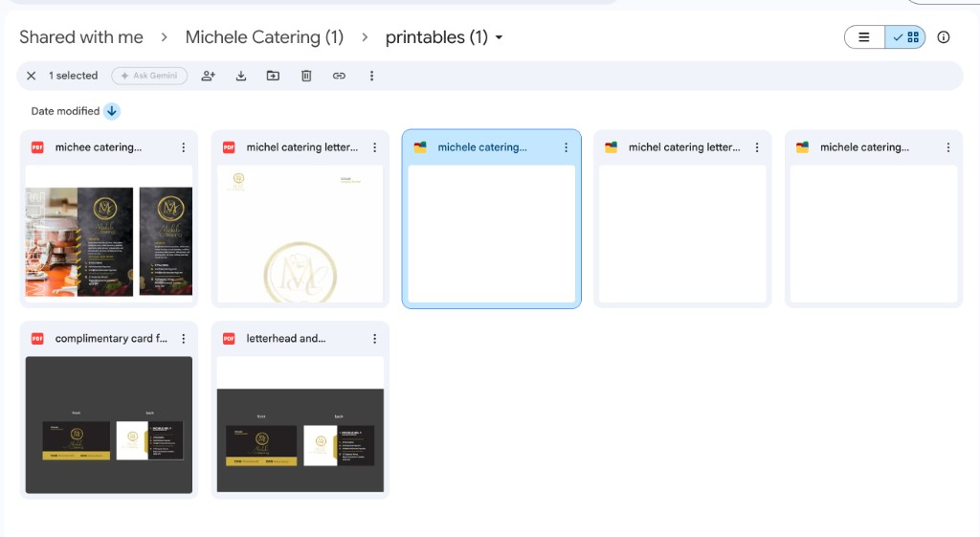
Task: Click PDF icon of michel catering letter file
Action: [x=229, y=147]
